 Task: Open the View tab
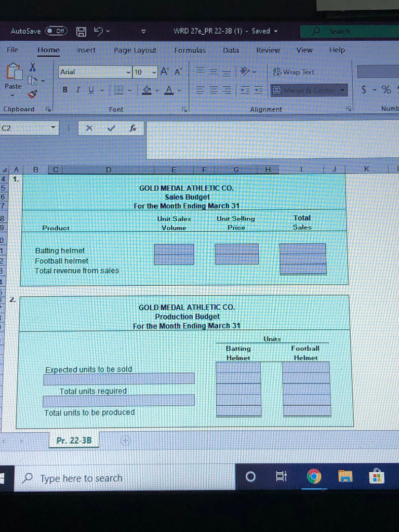pos(304,50)
